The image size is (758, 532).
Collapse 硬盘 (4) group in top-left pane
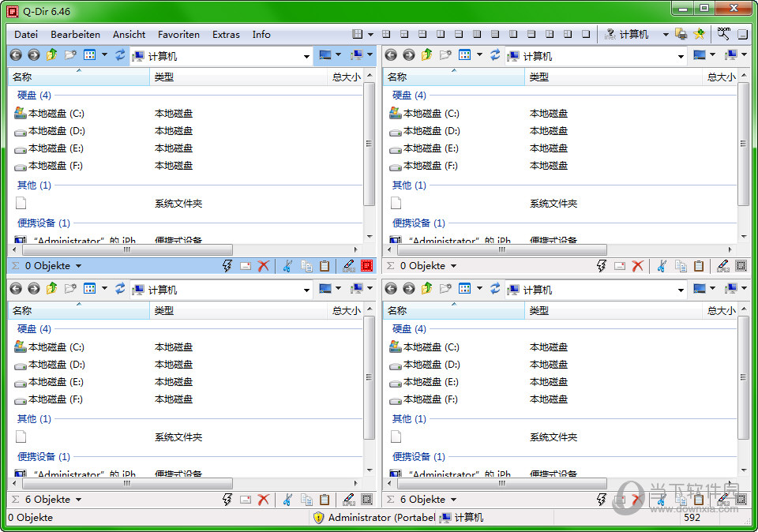(34, 96)
